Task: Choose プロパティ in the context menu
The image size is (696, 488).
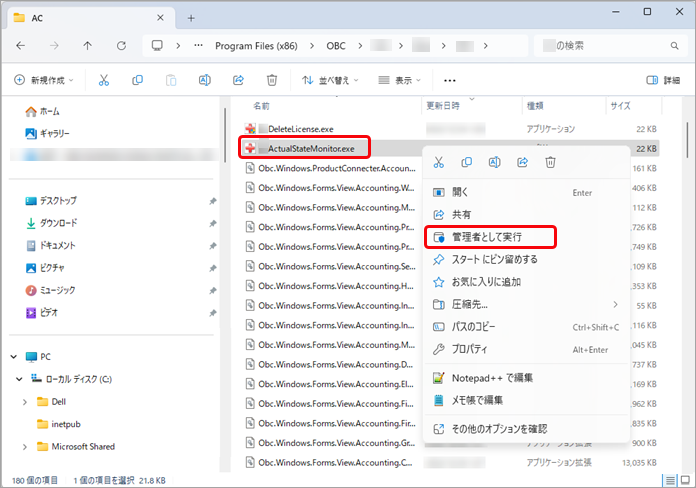Action: coord(470,349)
